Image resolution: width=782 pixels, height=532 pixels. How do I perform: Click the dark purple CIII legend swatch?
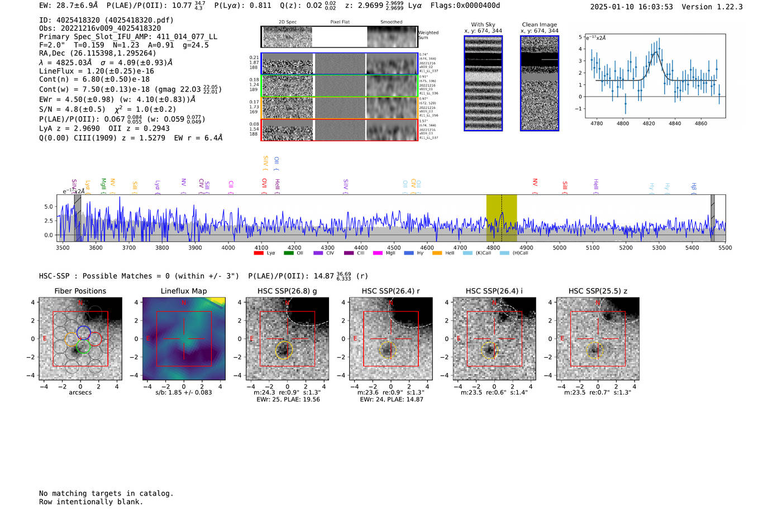(x=349, y=253)
